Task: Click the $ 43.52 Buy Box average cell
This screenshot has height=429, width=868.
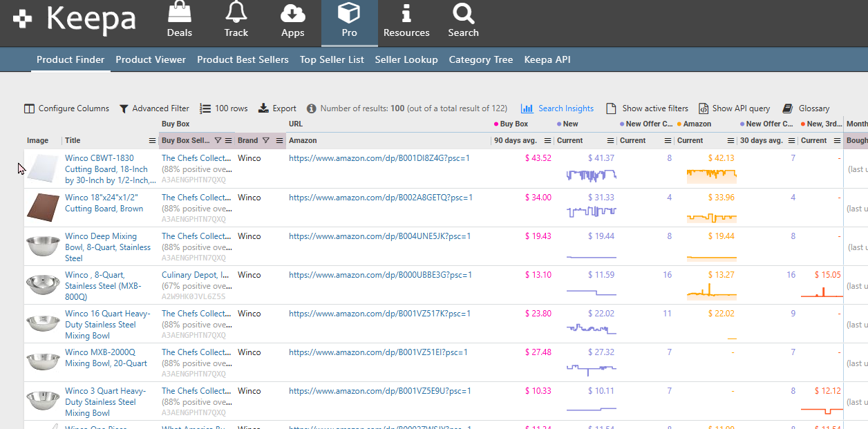Action: [x=538, y=158]
